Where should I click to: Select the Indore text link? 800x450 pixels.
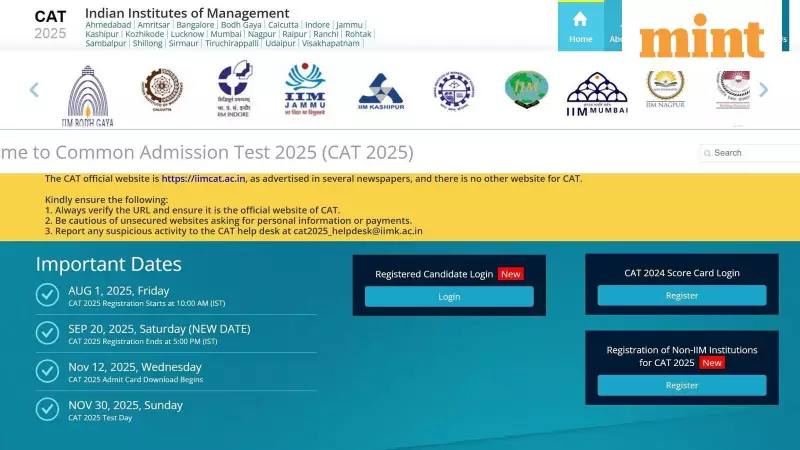(317, 24)
